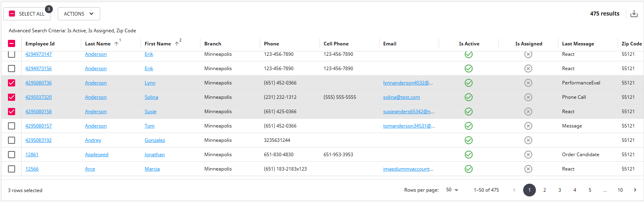Open the Actions dropdown
644x202 pixels.
tap(79, 14)
